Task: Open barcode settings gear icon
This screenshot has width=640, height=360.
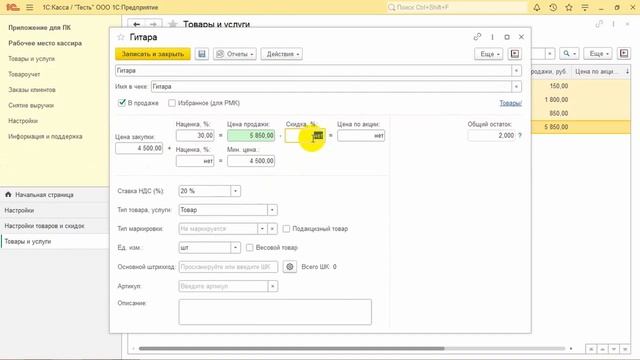Action: [x=290, y=267]
